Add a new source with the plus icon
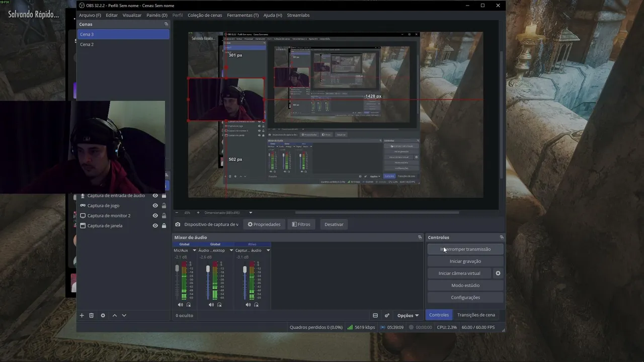The image size is (644, 362). 82,315
